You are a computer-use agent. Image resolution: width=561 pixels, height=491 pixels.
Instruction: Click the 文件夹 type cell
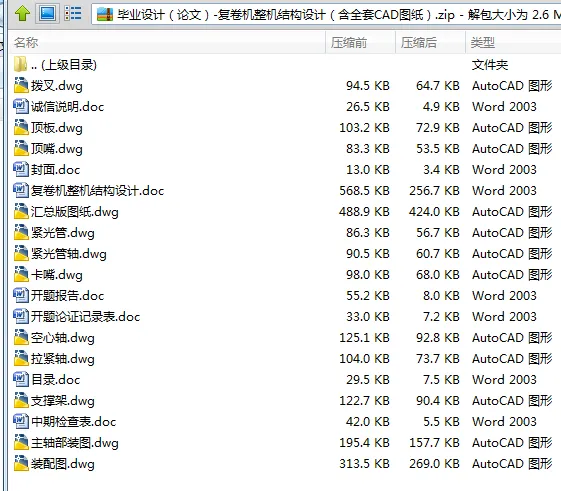(x=490, y=65)
